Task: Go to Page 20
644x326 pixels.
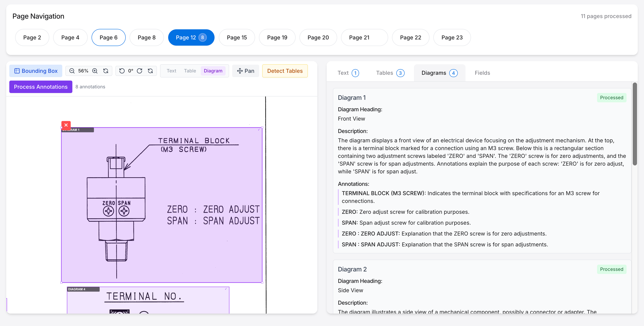Action: tap(318, 37)
